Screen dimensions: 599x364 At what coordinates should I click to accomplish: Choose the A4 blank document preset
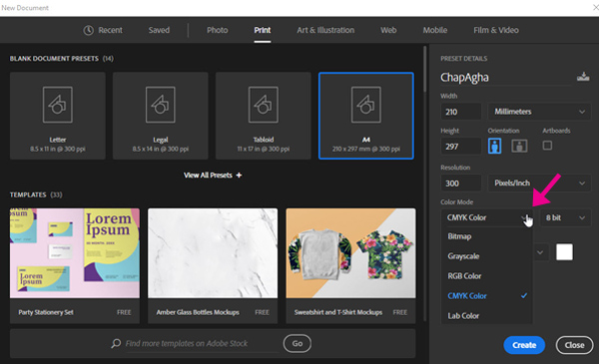click(x=366, y=116)
